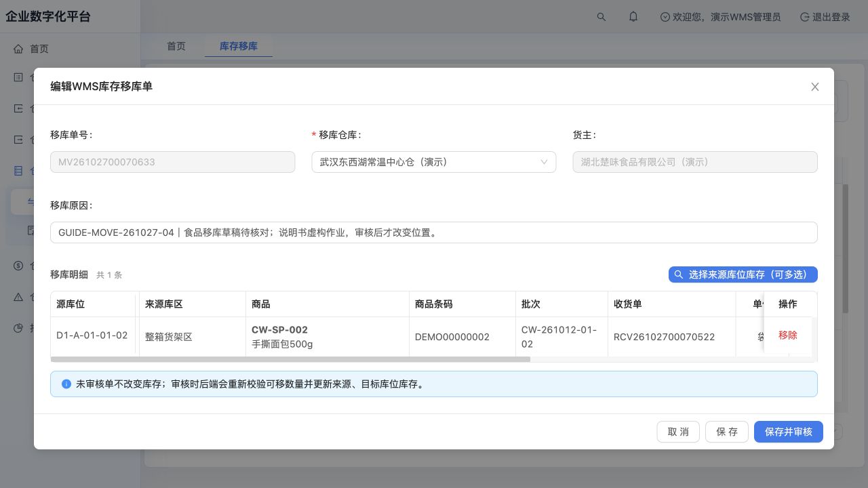Open the notification bell

[x=633, y=17]
